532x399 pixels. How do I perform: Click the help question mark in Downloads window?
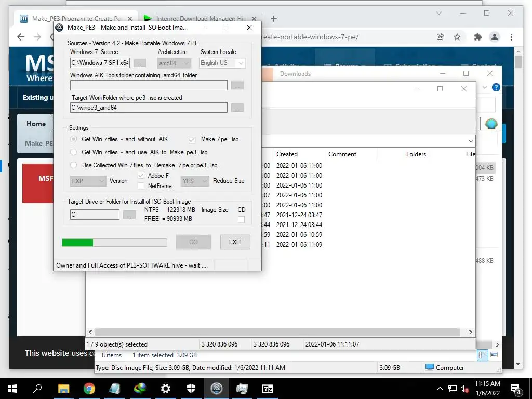(x=496, y=87)
